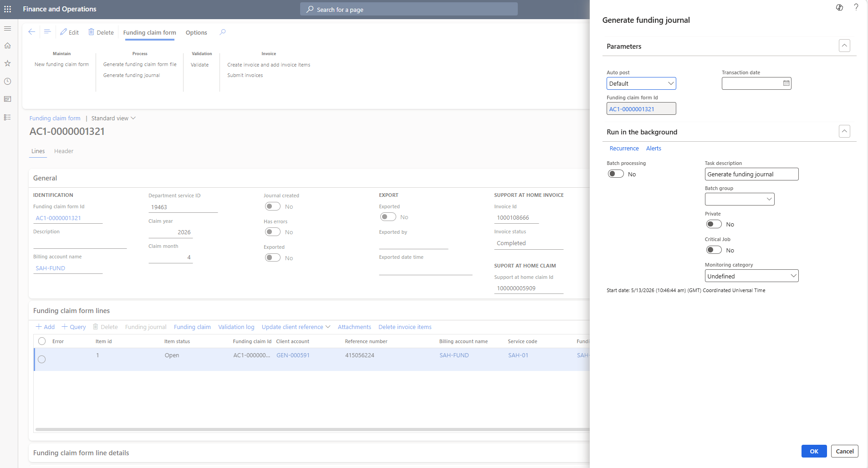This screenshot has width=868, height=468.
Task: Toggle Batch processing switch
Action: 616,174
